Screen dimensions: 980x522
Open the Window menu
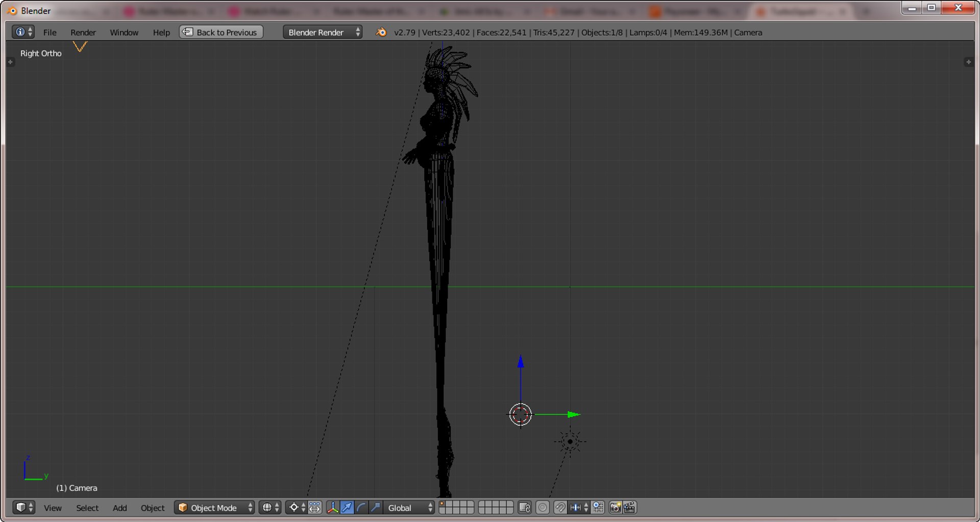point(124,32)
